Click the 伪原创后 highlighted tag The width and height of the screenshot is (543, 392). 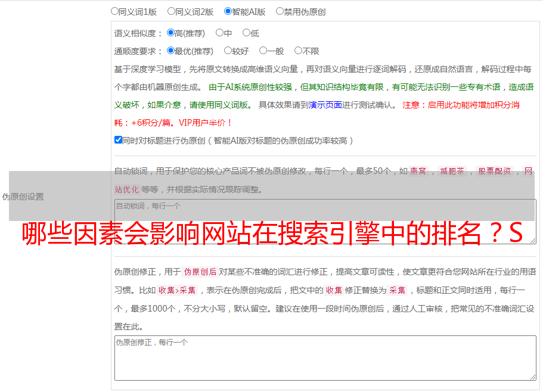[200, 272]
